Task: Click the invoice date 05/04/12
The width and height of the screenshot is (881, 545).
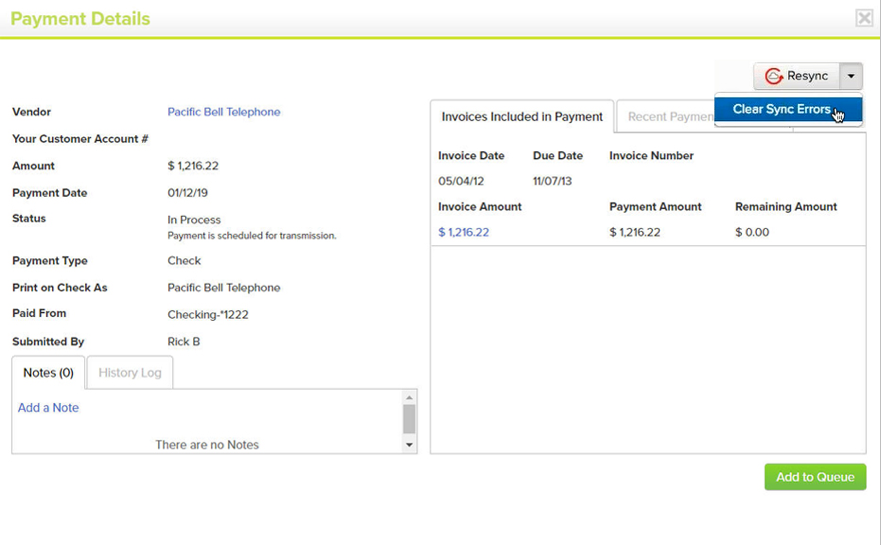Action: pyautogui.click(x=461, y=181)
